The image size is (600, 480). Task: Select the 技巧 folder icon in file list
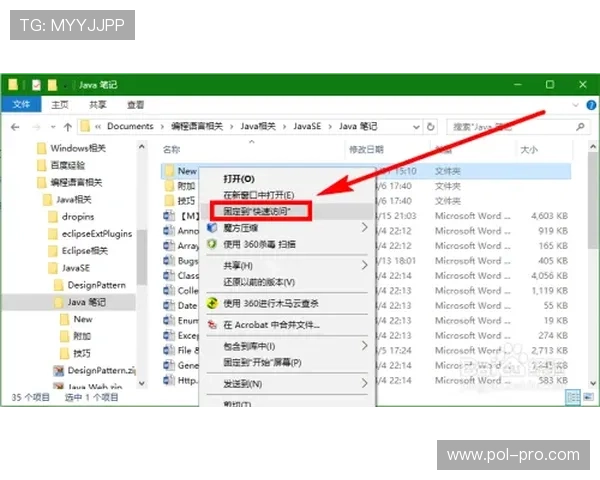[x=169, y=201]
